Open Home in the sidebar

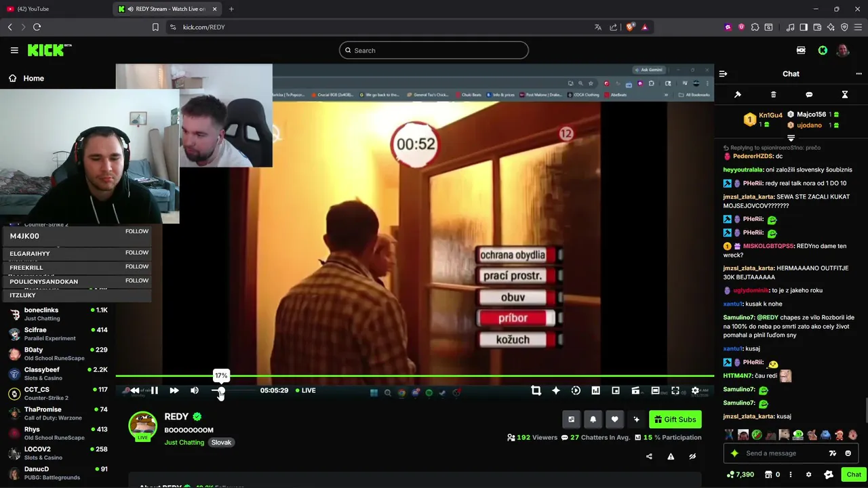coord(26,78)
